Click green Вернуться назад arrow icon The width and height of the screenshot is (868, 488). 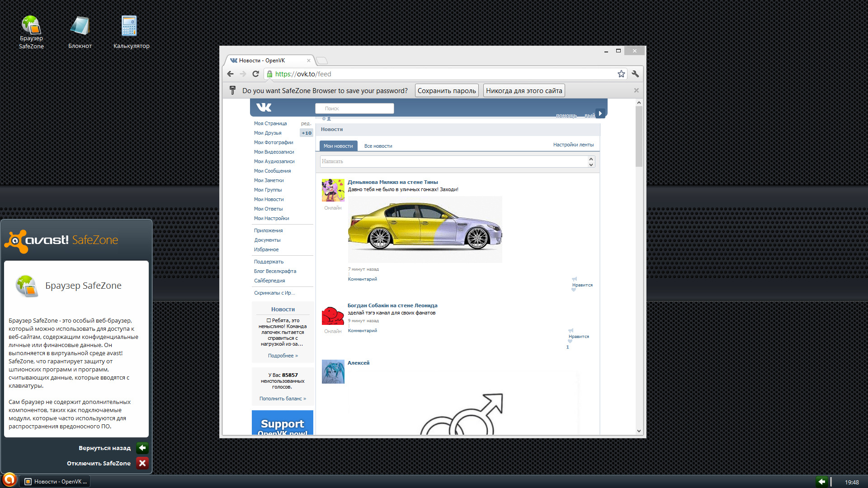tap(142, 448)
